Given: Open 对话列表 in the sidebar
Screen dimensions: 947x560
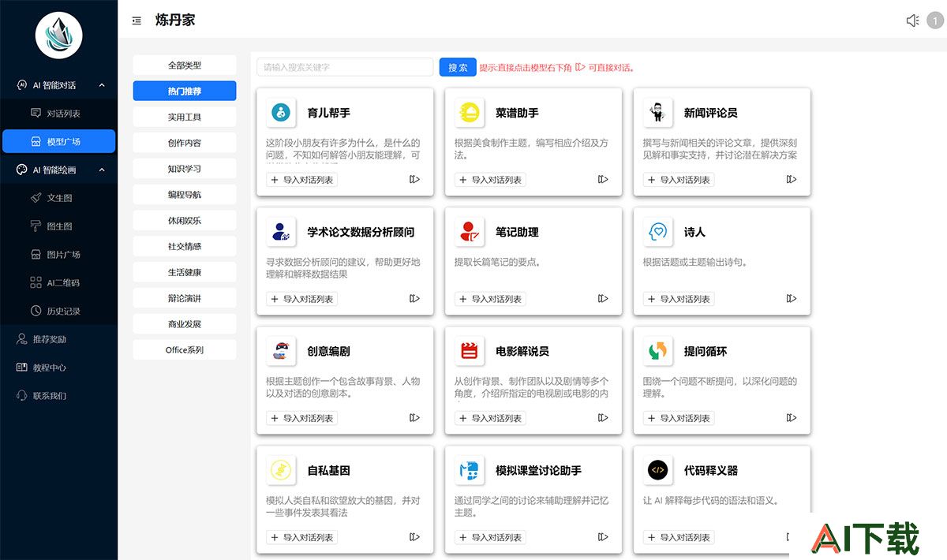Looking at the screenshot, I should tap(59, 114).
